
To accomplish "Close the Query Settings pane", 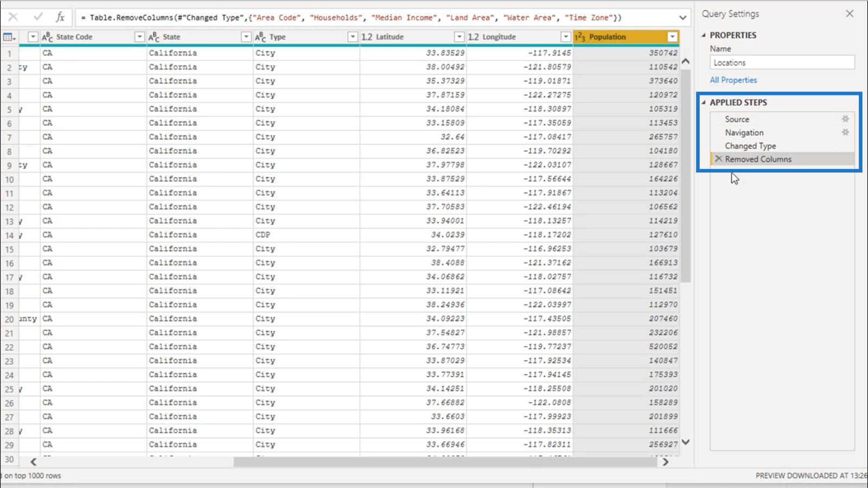I will 850,14.
